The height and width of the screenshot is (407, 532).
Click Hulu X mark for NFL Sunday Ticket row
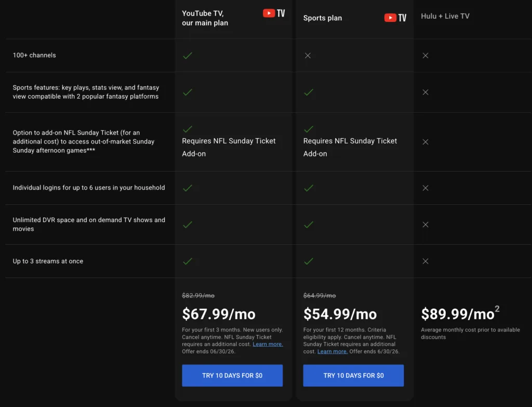pyautogui.click(x=425, y=142)
